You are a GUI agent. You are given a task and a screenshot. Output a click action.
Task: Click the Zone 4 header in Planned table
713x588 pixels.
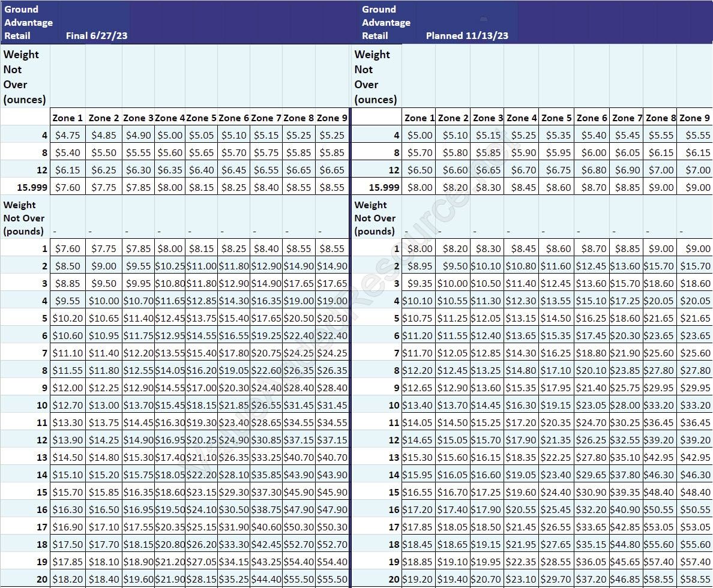coord(522,118)
